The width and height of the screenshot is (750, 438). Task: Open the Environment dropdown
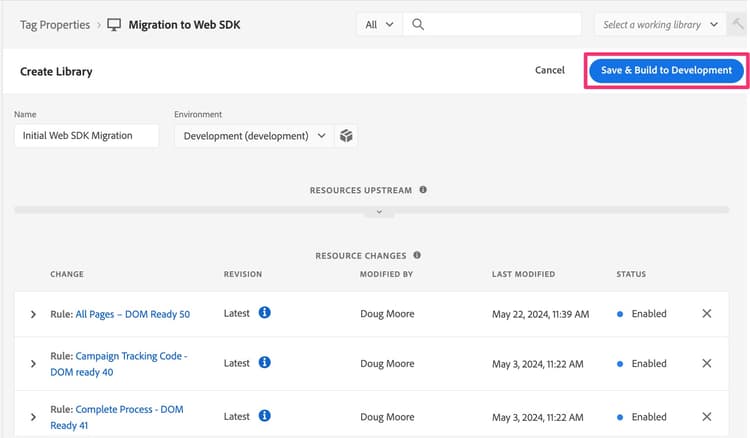(x=254, y=136)
